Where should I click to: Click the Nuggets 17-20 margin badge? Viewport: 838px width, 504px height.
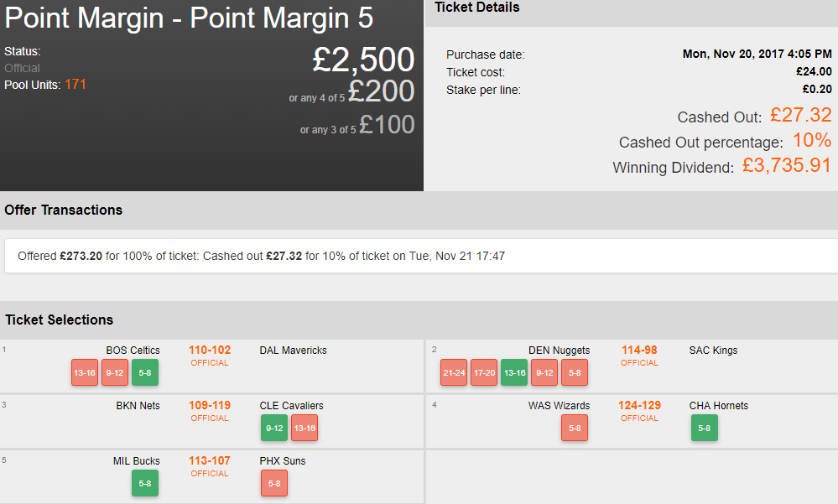click(484, 372)
